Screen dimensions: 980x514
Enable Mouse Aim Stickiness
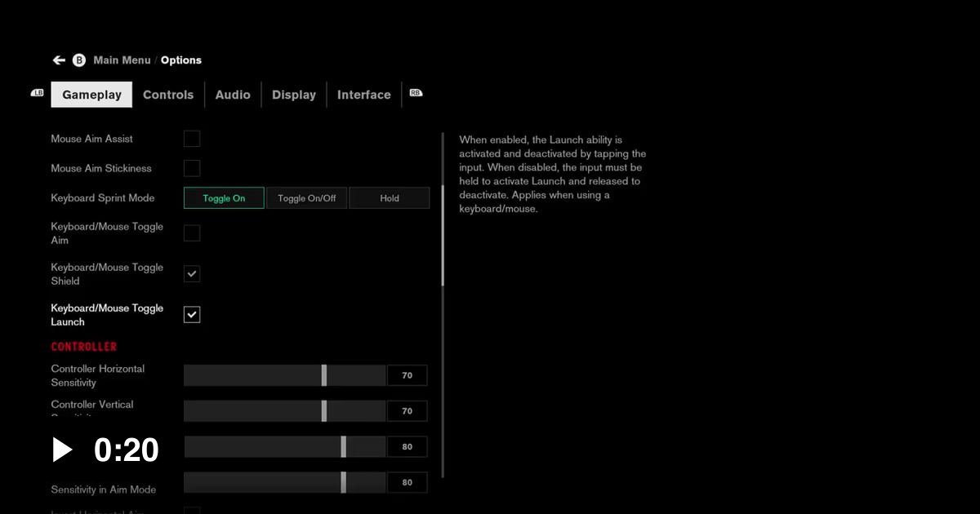192,168
